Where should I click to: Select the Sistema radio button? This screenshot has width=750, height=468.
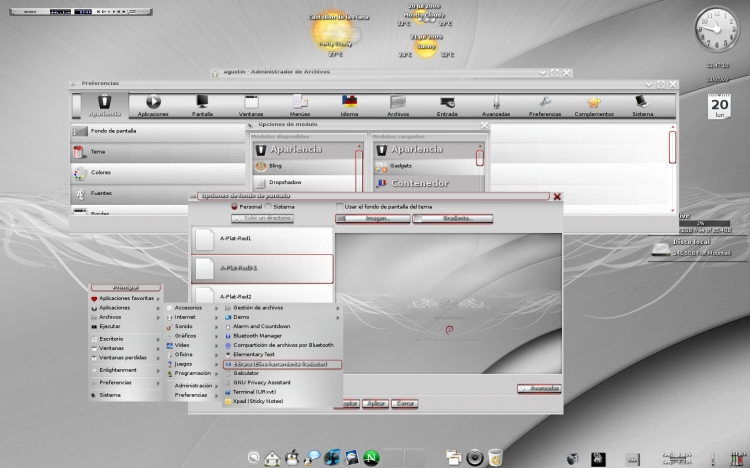(x=268, y=207)
